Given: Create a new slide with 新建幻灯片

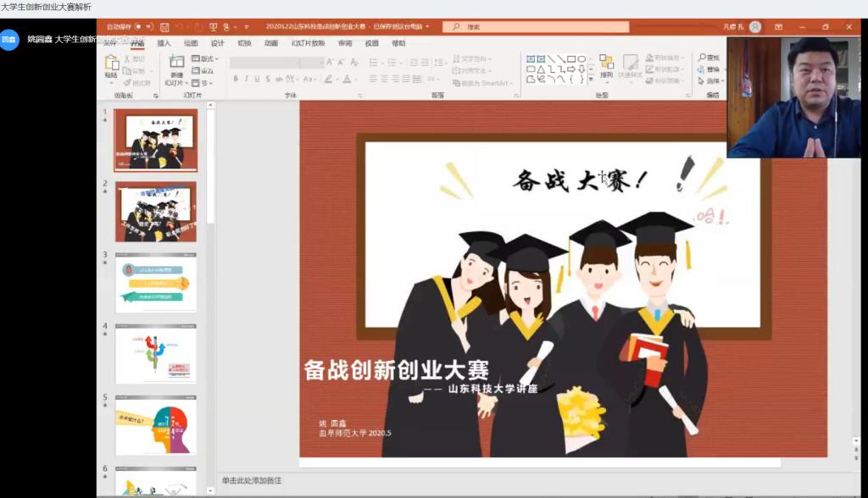Looking at the screenshot, I should coord(175,70).
